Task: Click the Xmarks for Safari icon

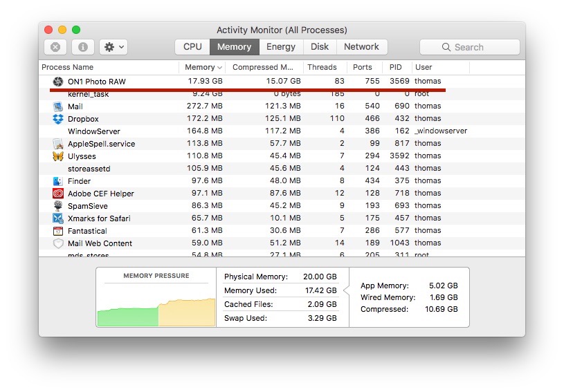Action: click(x=58, y=218)
